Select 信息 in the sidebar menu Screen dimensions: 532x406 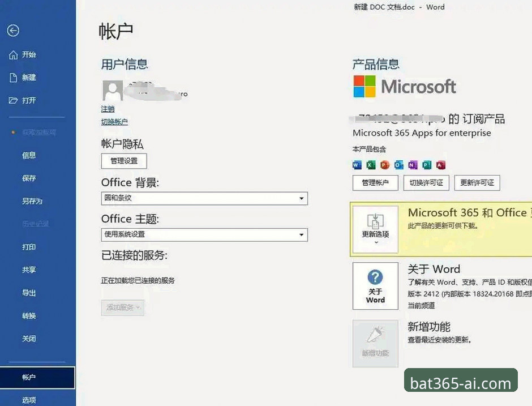(x=29, y=155)
